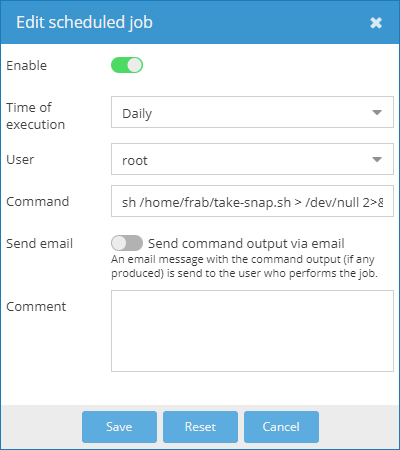The image size is (400, 450).
Task: Expand the Time of execution dropdown arrow
Action: (x=377, y=113)
